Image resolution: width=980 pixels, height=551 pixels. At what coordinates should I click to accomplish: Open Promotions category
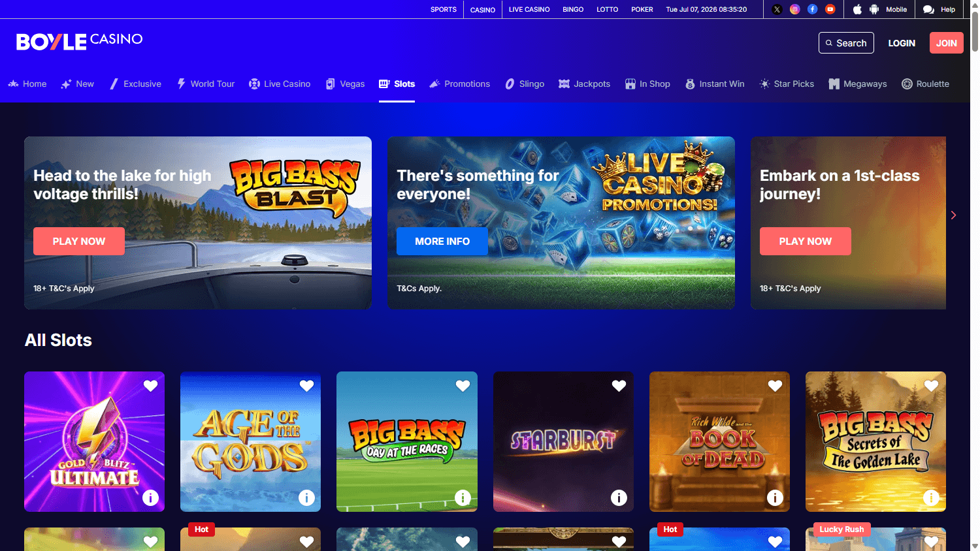459,84
